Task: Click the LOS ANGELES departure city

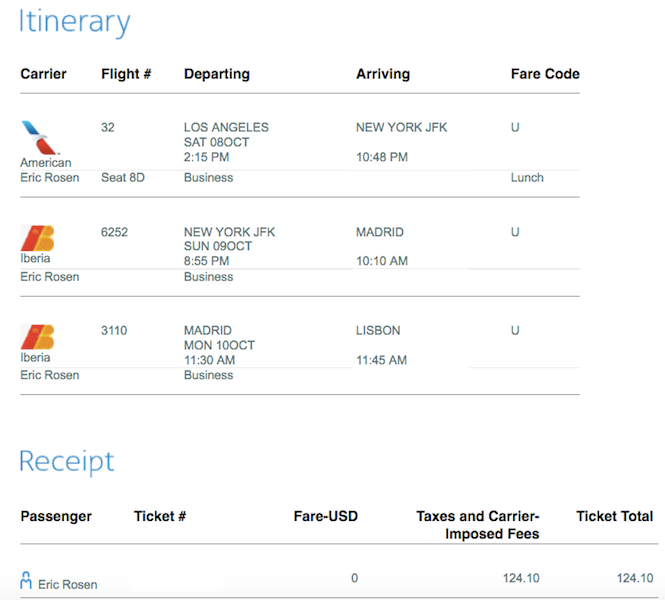Action: pos(226,128)
